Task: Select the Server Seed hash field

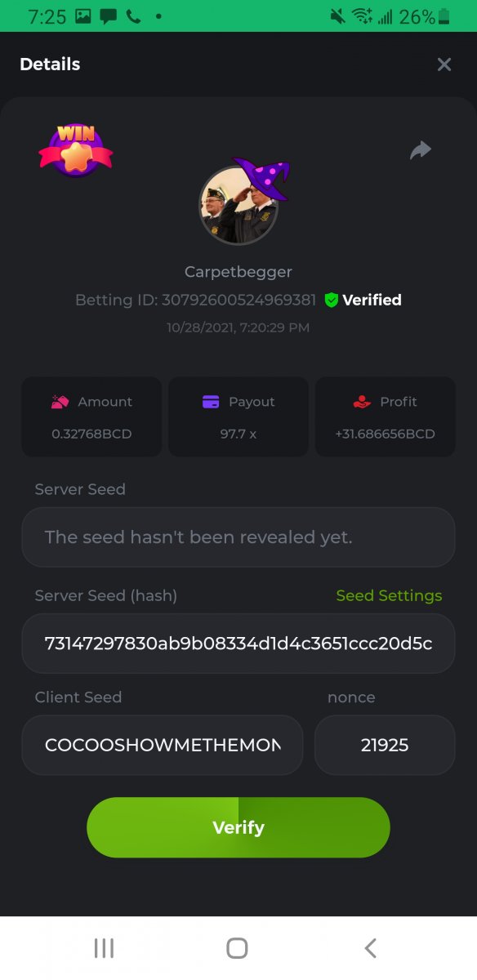Action: click(238, 643)
